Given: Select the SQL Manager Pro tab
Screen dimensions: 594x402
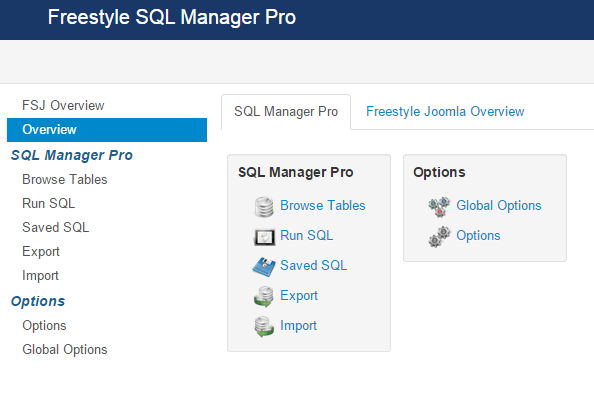Looking at the screenshot, I should coord(286,112).
